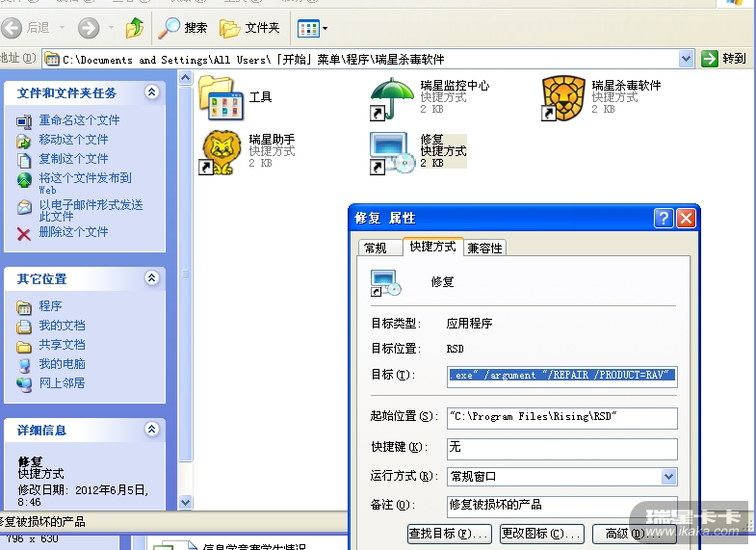
Task: Open the 运行方式 dropdown
Action: (x=668, y=477)
